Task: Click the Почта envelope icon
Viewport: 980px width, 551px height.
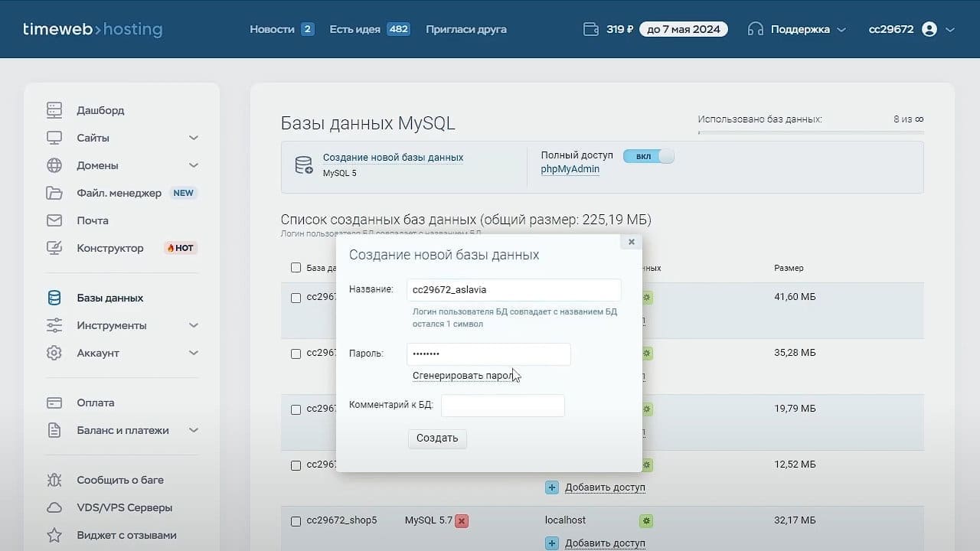Action: click(54, 220)
